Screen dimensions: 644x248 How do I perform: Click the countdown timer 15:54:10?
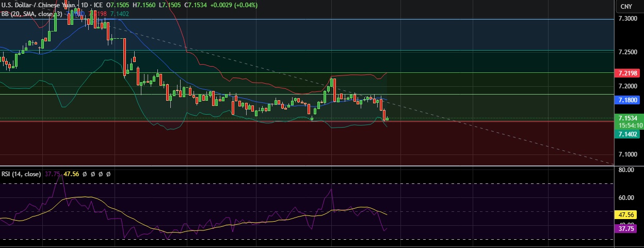click(631, 126)
